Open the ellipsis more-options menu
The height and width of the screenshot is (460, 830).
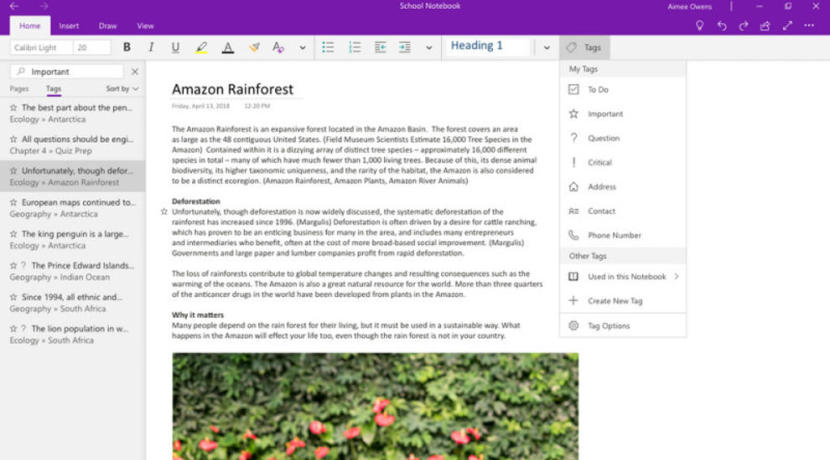pos(809,25)
